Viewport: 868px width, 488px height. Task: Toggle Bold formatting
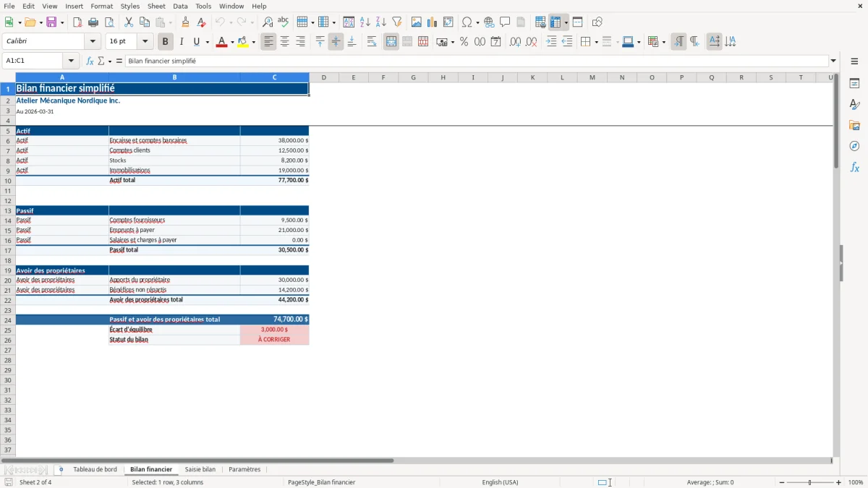point(166,42)
